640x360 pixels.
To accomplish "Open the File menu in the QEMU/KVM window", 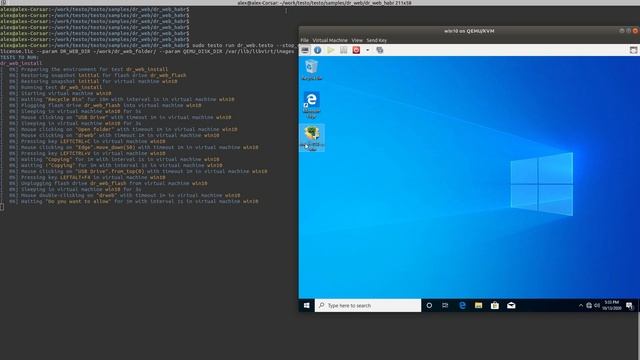I will (x=304, y=40).
